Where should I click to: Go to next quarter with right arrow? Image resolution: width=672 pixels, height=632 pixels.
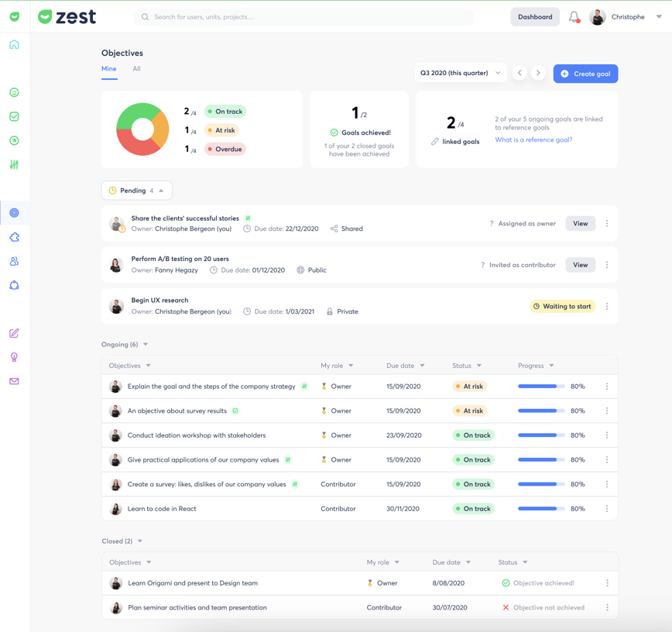point(538,73)
